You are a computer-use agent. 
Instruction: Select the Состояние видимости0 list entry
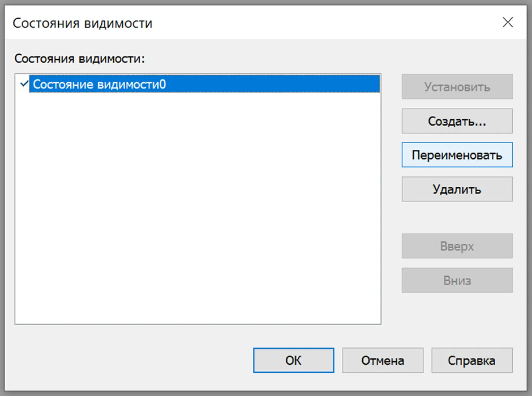point(99,84)
